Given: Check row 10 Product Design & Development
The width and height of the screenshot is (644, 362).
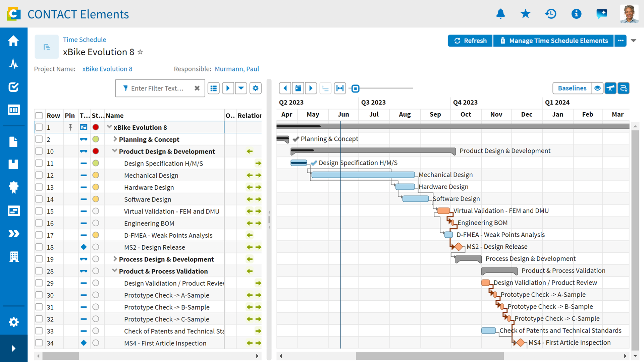Looking at the screenshot, I should pyautogui.click(x=39, y=151).
